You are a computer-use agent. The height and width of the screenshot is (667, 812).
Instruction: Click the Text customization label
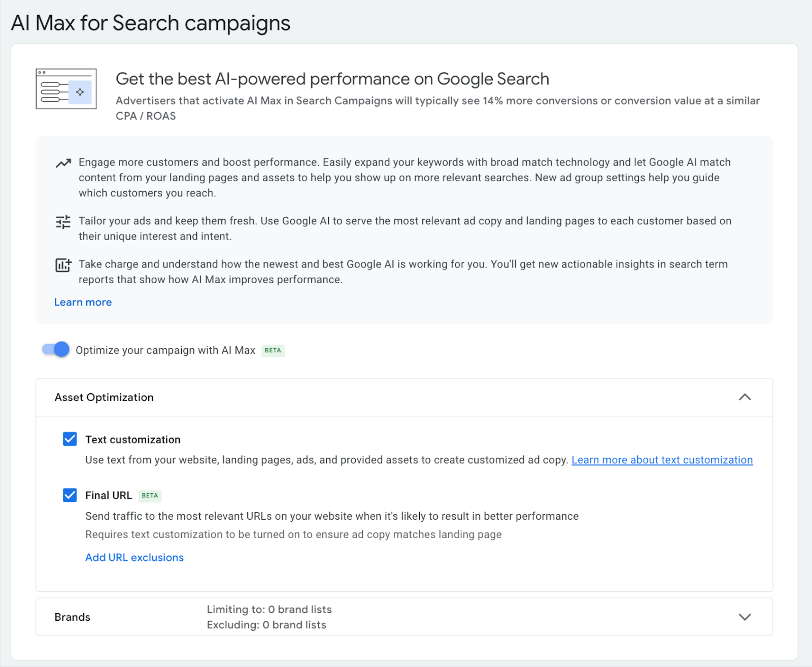(x=133, y=440)
